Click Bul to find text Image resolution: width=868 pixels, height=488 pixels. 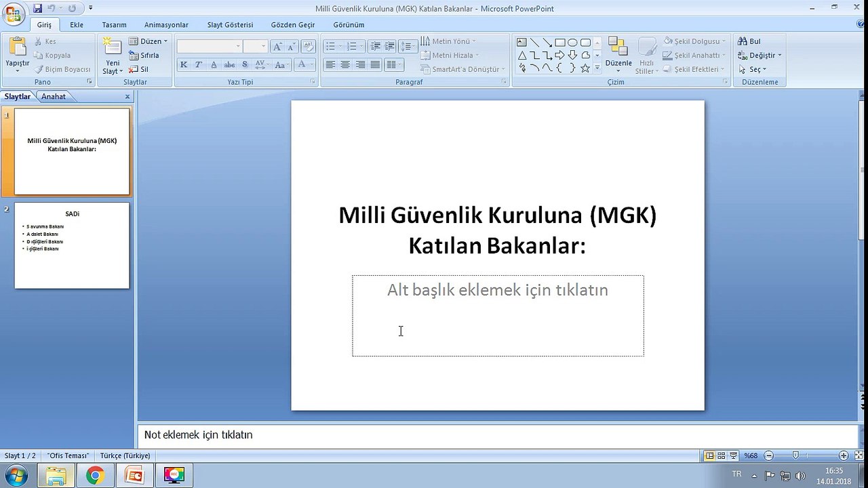pos(750,41)
